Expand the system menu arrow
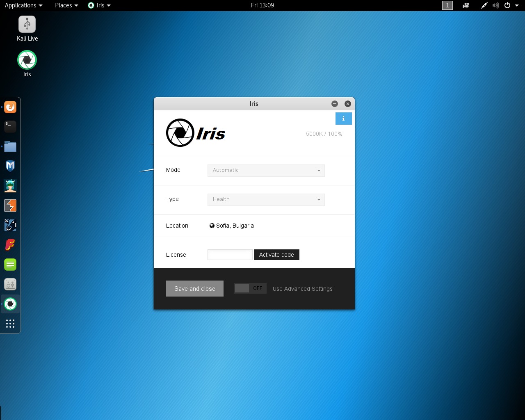This screenshot has height=420, width=525. [x=517, y=6]
